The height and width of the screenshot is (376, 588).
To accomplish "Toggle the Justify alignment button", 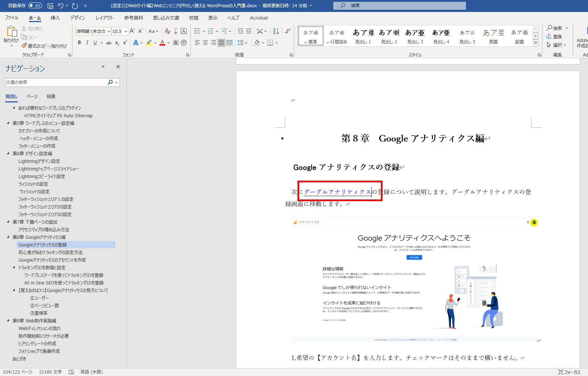I will pyautogui.click(x=221, y=43).
